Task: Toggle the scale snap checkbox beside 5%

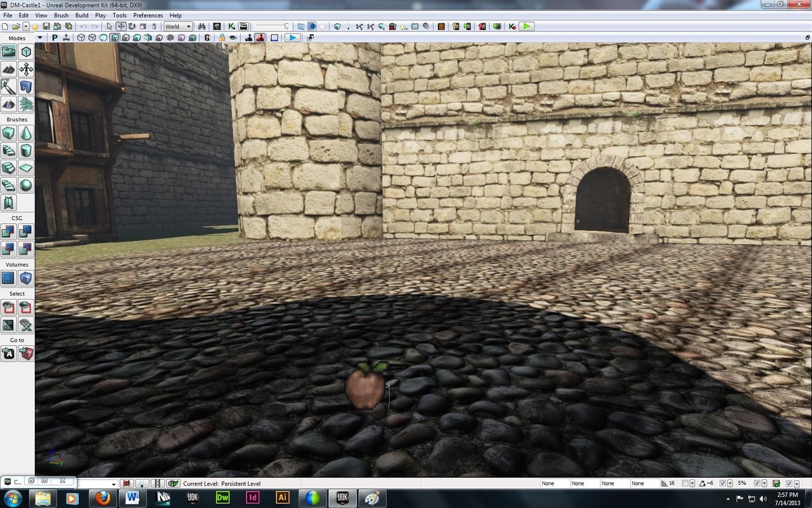Action: click(757, 484)
